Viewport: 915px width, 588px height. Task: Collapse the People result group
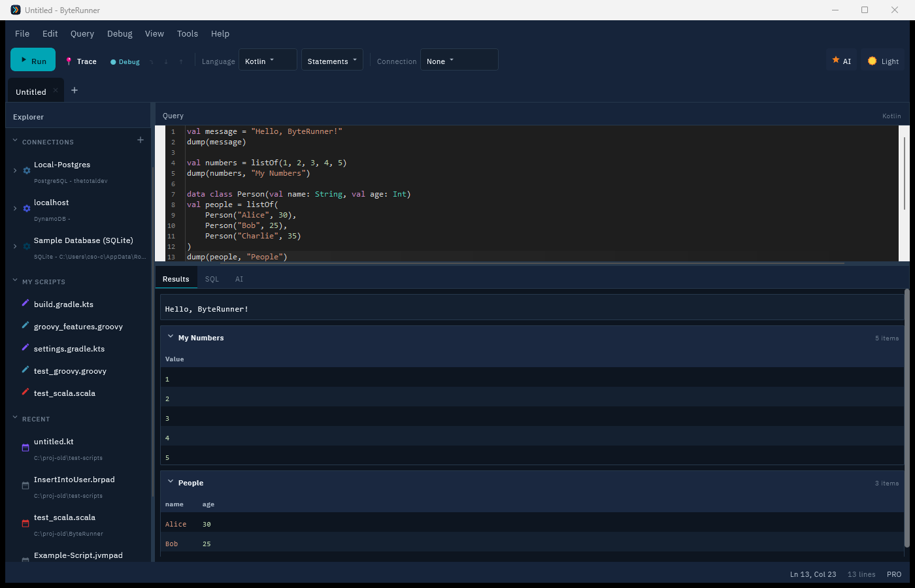[x=171, y=482]
